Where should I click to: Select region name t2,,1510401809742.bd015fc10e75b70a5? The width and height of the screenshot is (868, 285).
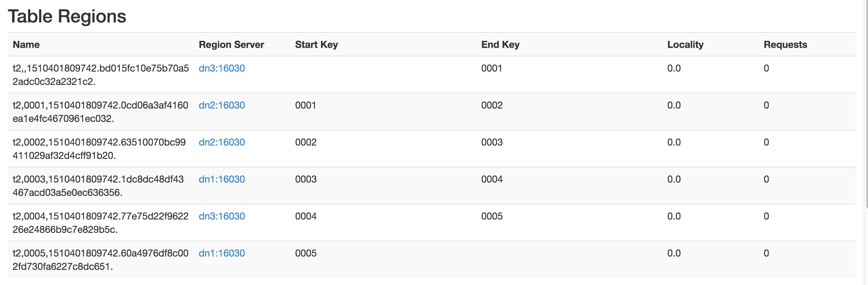pyautogui.click(x=100, y=75)
